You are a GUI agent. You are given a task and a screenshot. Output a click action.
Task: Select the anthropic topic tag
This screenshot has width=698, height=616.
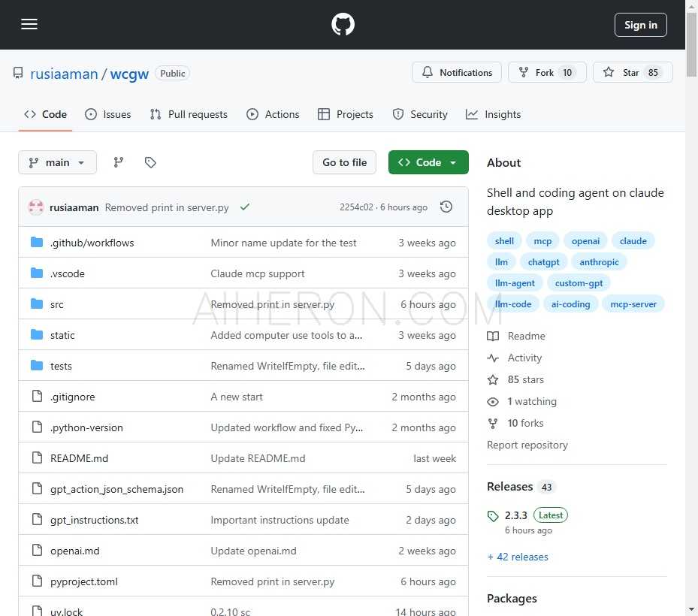coord(599,262)
